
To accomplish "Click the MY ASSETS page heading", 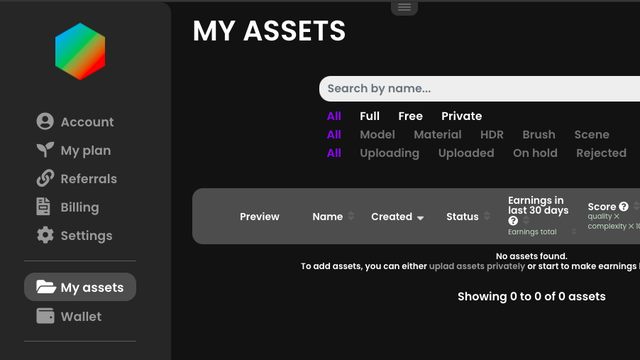I will (x=269, y=31).
